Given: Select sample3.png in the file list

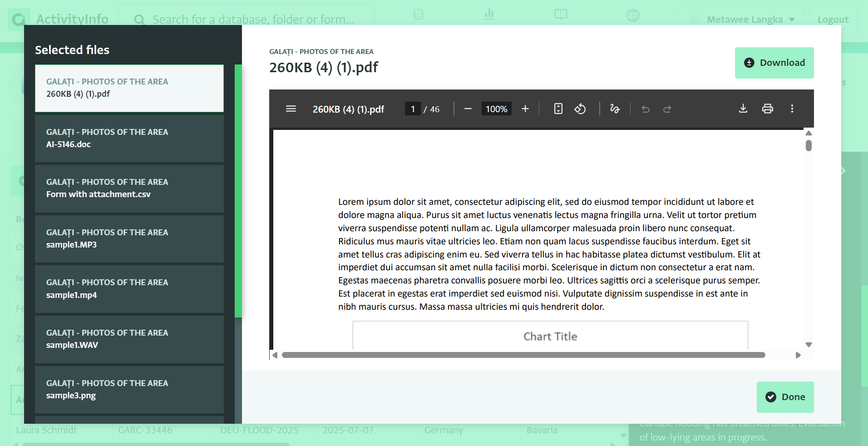Looking at the screenshot, I should [129, 390].
